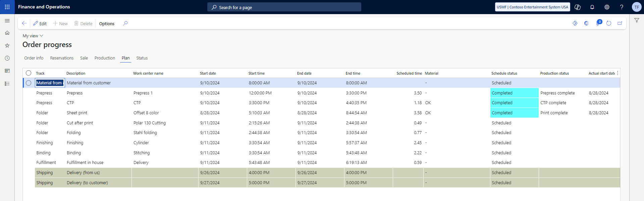
Task: Click cyan Completed cell in Prepress 1 row
Action: (x=514, y=93)
